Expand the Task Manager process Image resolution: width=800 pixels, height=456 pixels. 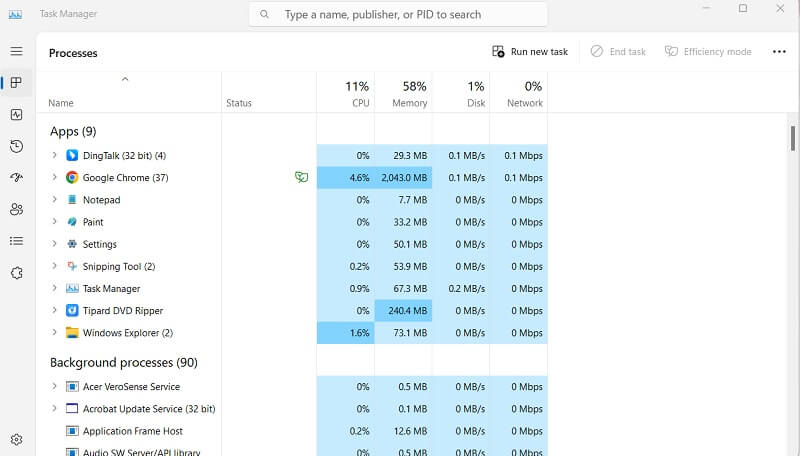(x=54, y=288)
